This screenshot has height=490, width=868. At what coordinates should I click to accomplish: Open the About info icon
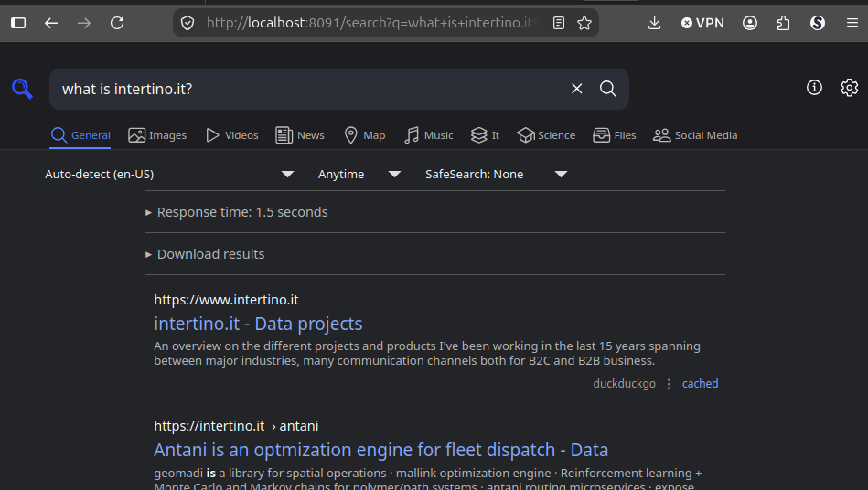[x=814, y=88]
